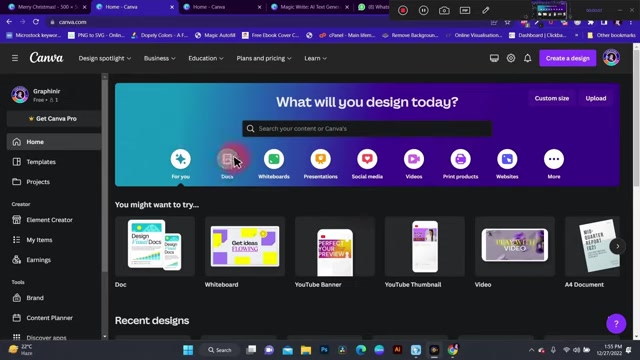
Task: Select the YouTube Thumbnail suggestion thumbnail
Action: click(424, 246)
